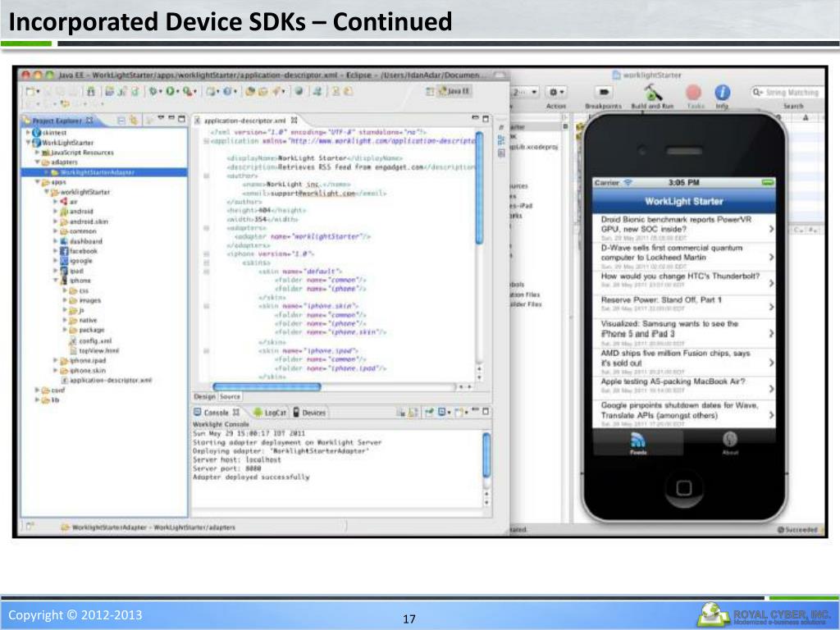Click the Run (green play) toolbar icon
This screenshot has height=630, width=840.
coord(171,92)
